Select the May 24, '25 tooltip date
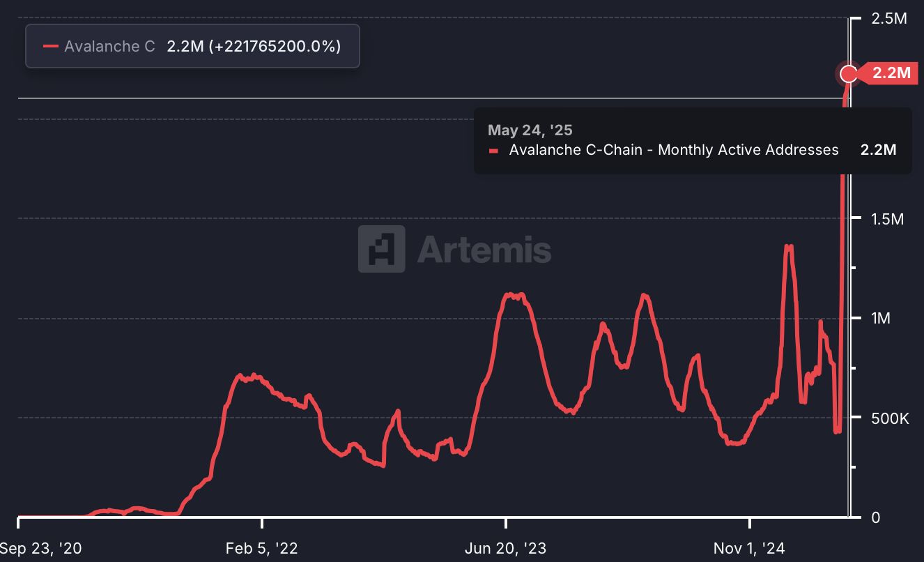The height and width of the screenshot is (562, 924). pos(530,130)
